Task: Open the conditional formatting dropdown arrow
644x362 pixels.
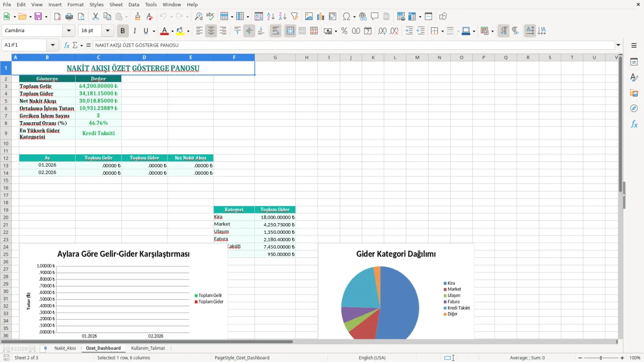Action: (x=492, y=31)
